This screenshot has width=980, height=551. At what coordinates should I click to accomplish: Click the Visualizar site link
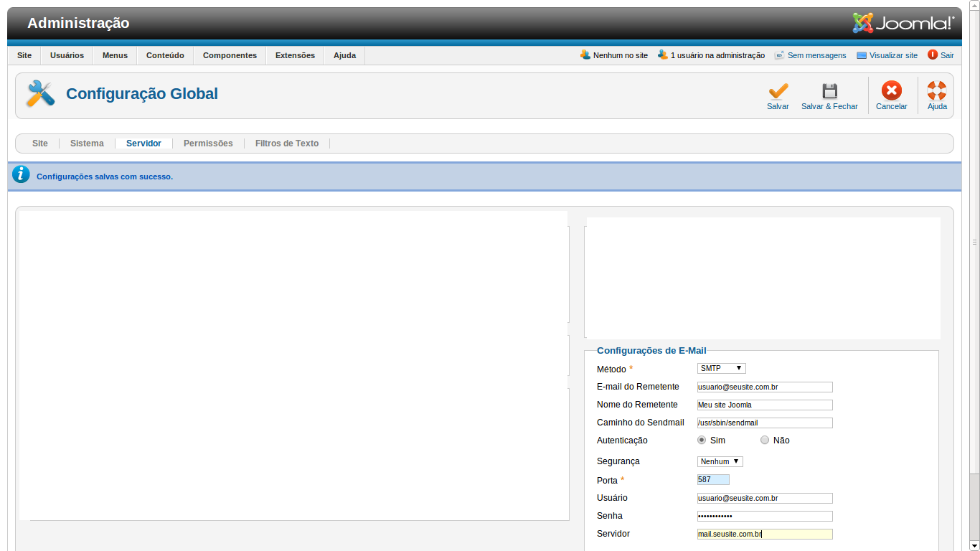coord(893,55)
